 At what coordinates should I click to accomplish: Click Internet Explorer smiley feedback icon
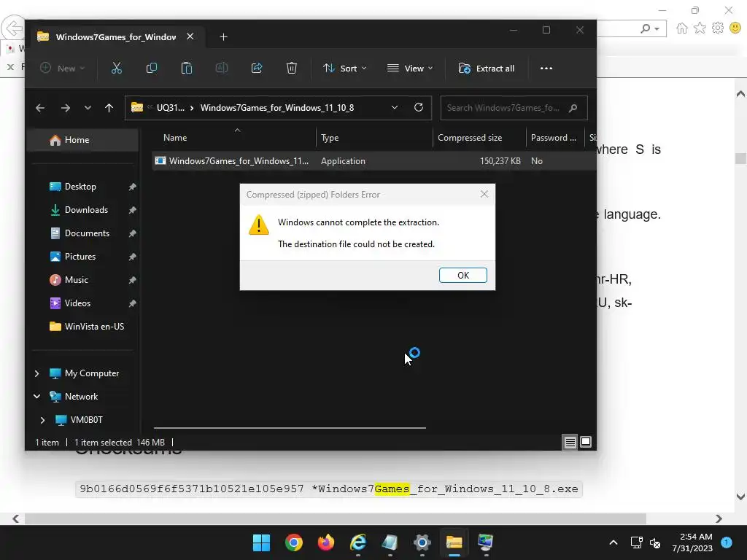735,28
